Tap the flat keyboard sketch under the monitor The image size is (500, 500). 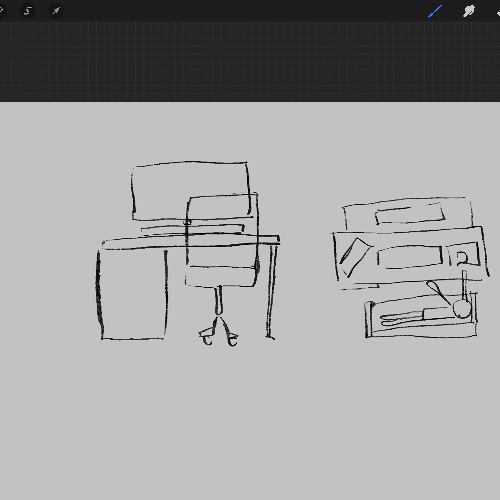point(193,230)
